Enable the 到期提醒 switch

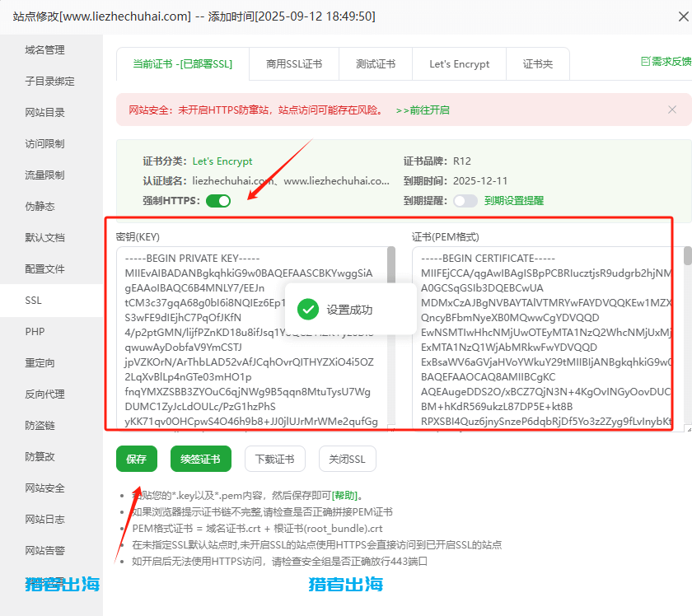tap(465, 201)
